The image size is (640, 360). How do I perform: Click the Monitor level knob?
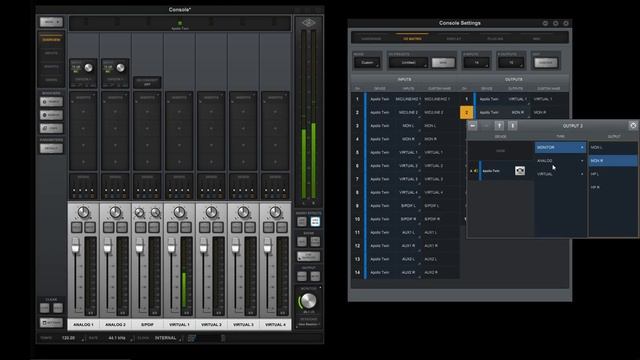tap(309, 301)
